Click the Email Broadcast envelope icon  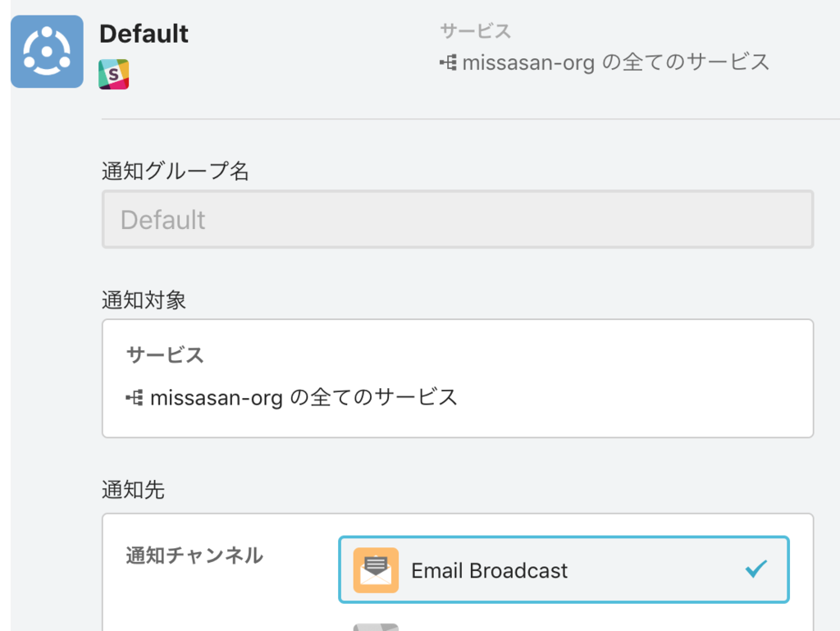376,570
